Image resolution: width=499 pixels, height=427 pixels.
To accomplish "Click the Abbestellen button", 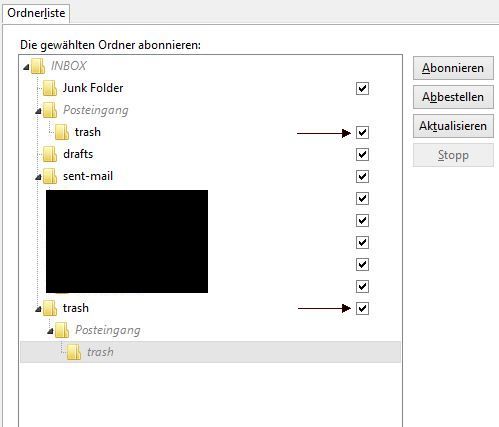I will pos(453,97).
